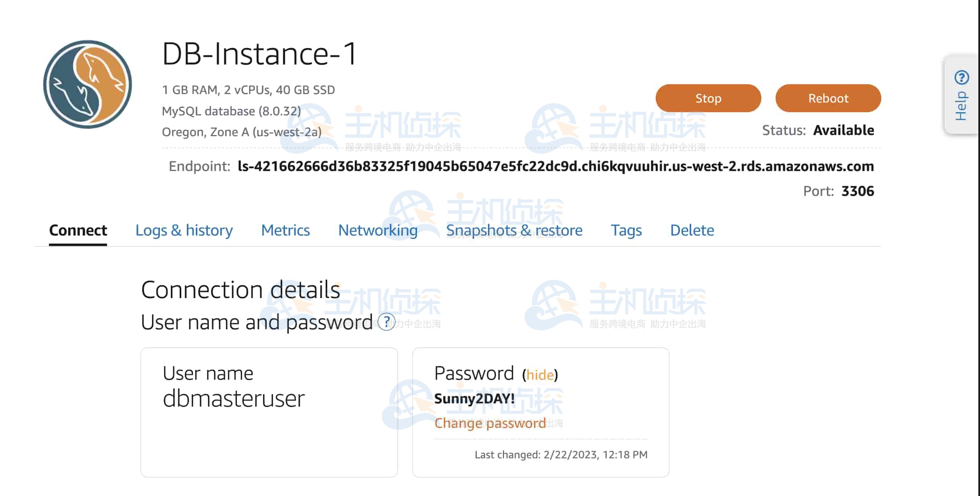
Task: Reboot the database instance
Action: tap(828, 98)
